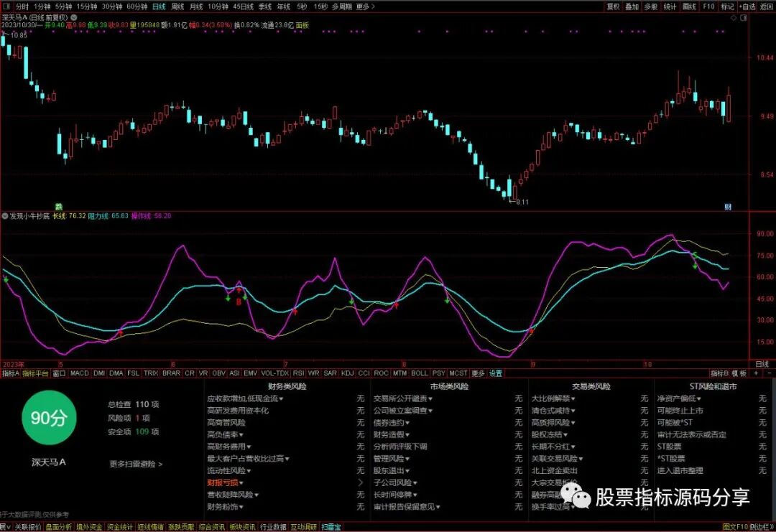Expand the 更多 periods menu
Screen dimensions: 776x532
(365, 6)
